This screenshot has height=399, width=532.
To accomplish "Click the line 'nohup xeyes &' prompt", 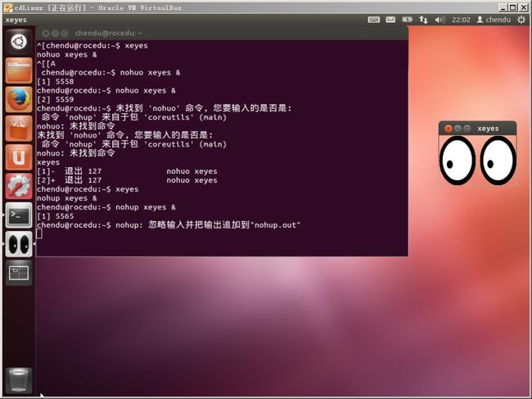I will coord(106,207).
